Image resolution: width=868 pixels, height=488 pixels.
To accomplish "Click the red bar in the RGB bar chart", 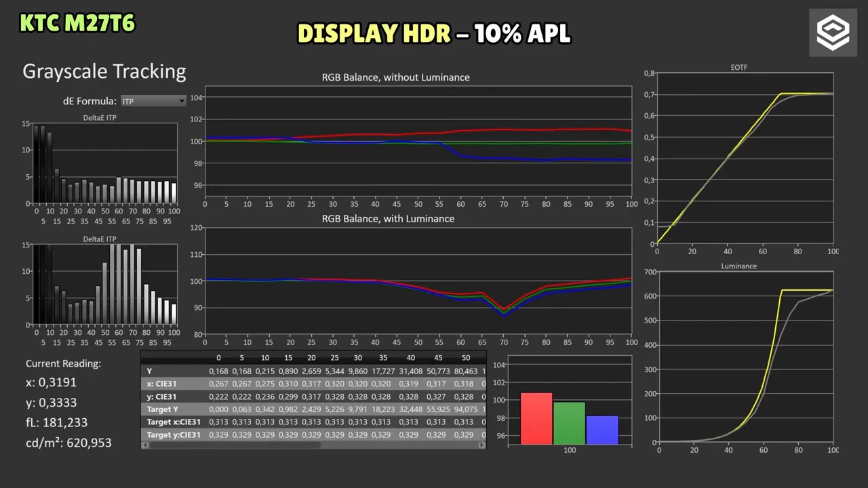I will [536, 418].
